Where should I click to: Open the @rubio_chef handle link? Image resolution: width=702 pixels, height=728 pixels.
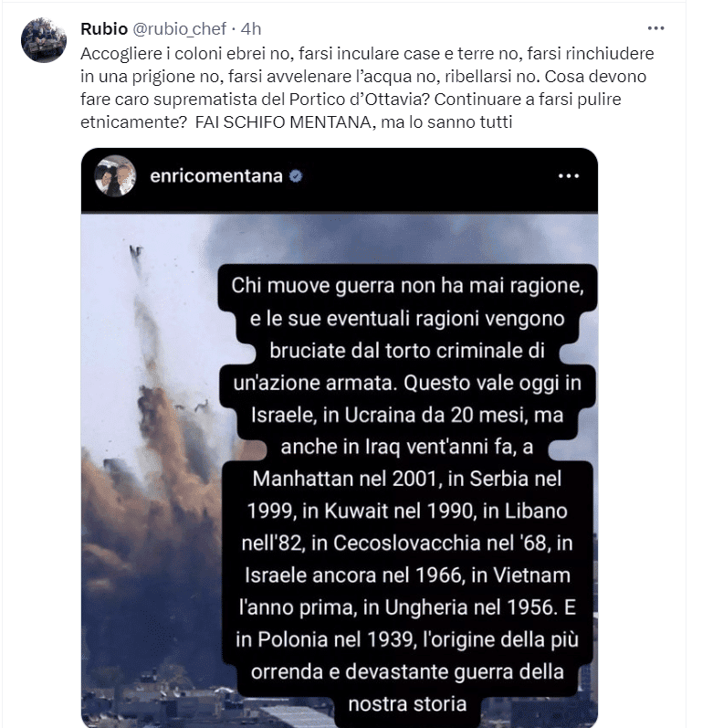point(180,29)
